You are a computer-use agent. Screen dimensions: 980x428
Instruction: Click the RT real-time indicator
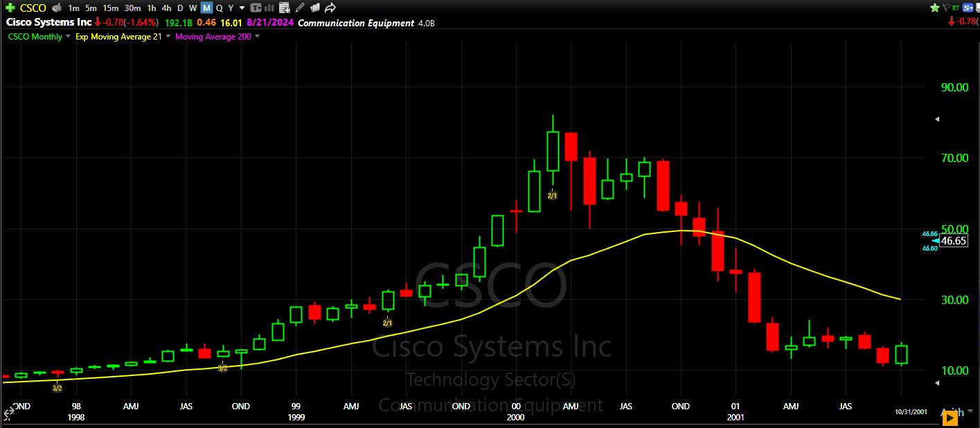(956, 8)
